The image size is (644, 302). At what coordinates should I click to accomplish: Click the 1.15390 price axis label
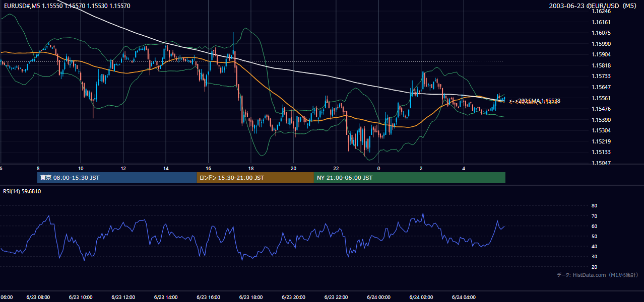pos(602,120)
